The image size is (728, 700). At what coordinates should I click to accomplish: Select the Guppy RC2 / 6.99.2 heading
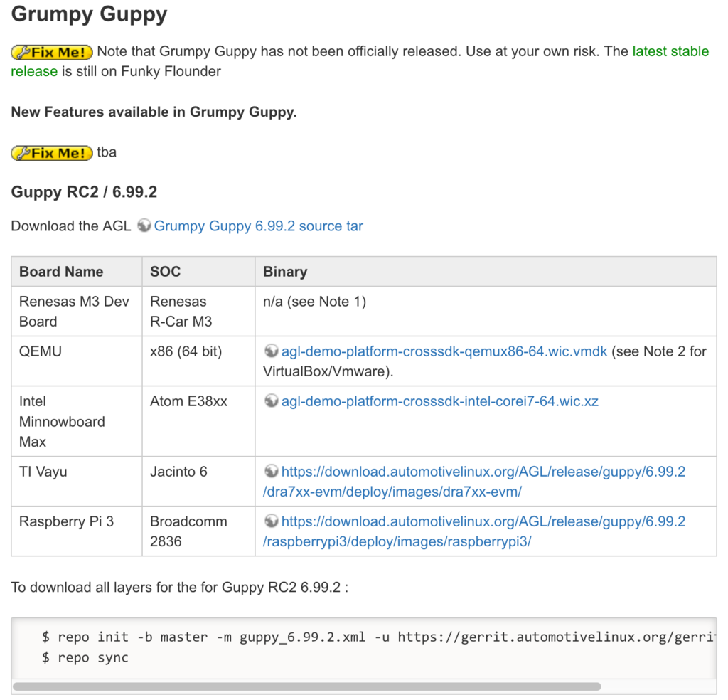[85, 192]
